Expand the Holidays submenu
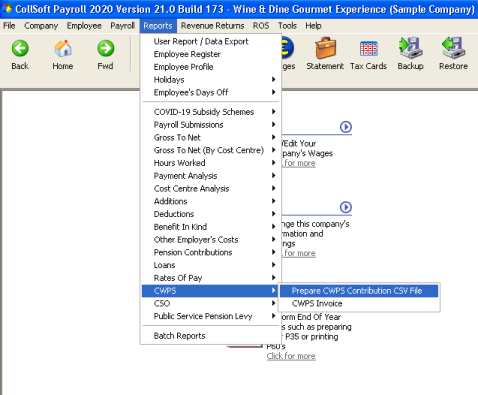This screenshot has height=395, width=478. (x=211, y=79)
